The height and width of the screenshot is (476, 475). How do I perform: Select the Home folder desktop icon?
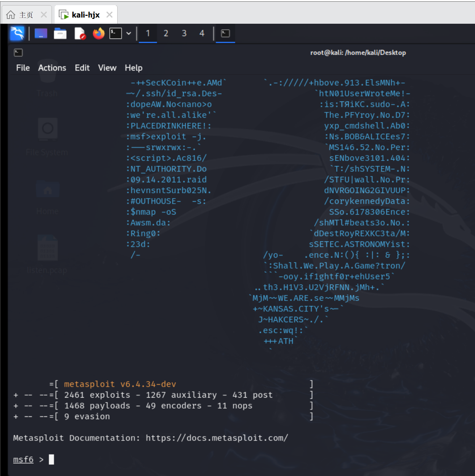tap(47, 197)
